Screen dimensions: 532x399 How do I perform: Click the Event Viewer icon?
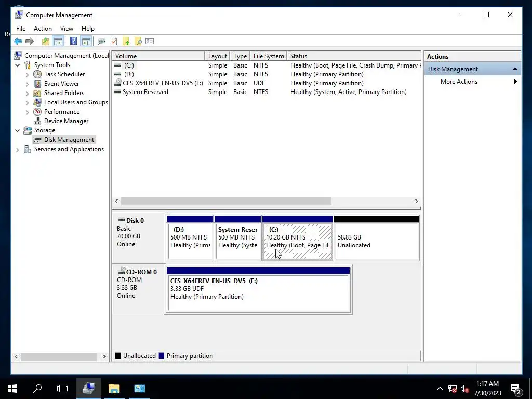[x=37, y=84]
